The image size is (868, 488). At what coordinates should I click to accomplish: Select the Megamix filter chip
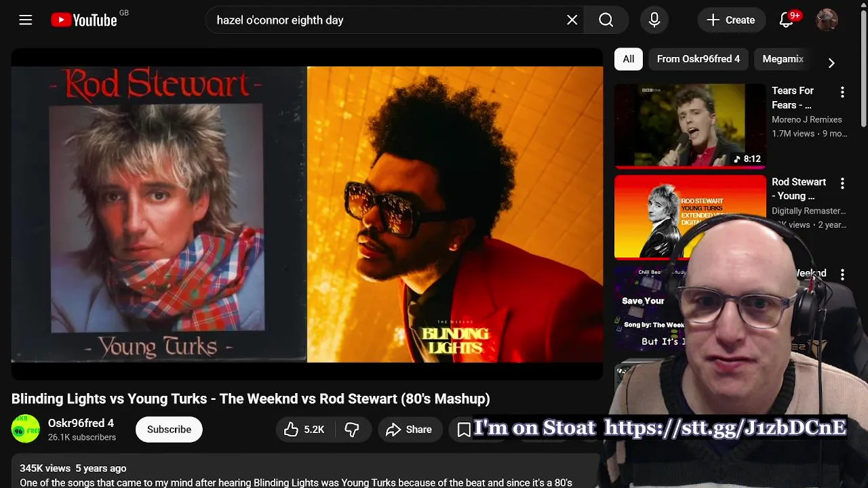783,59
